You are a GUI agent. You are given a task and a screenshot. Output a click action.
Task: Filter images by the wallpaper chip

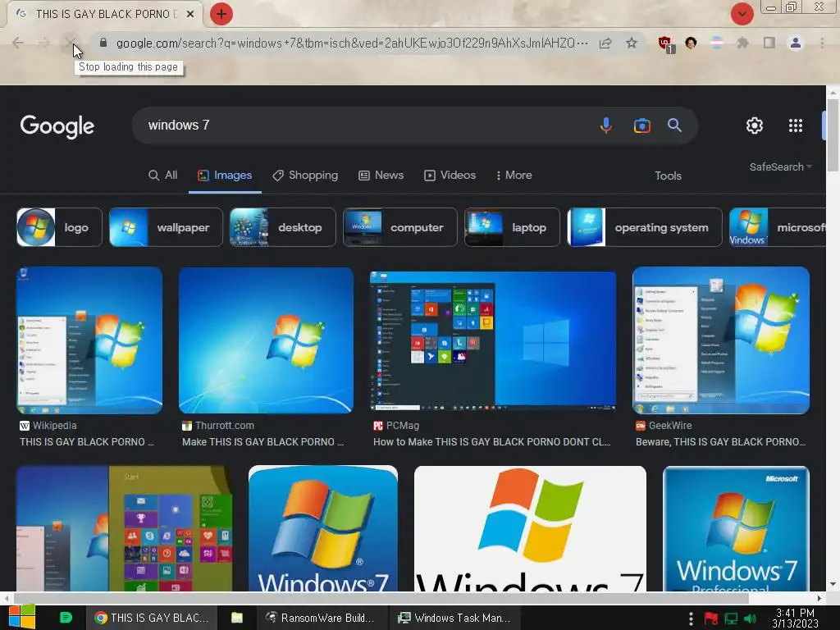pos(166,227)
